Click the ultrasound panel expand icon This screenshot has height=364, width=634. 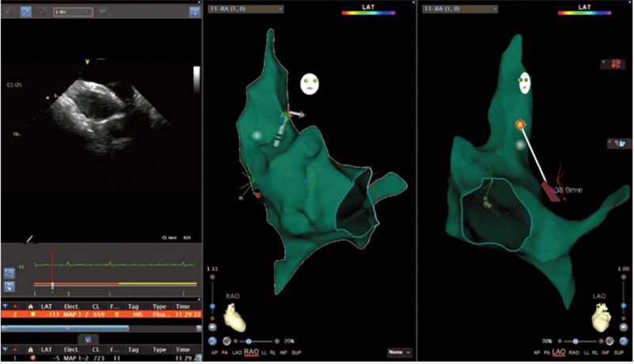193,13
